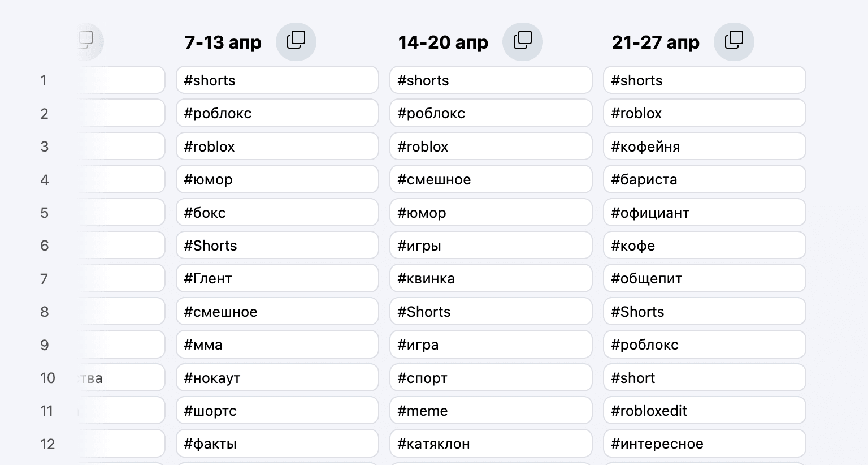Click the #бариста hashtag box
The image size is (868, 465).
tap(704, 179)
